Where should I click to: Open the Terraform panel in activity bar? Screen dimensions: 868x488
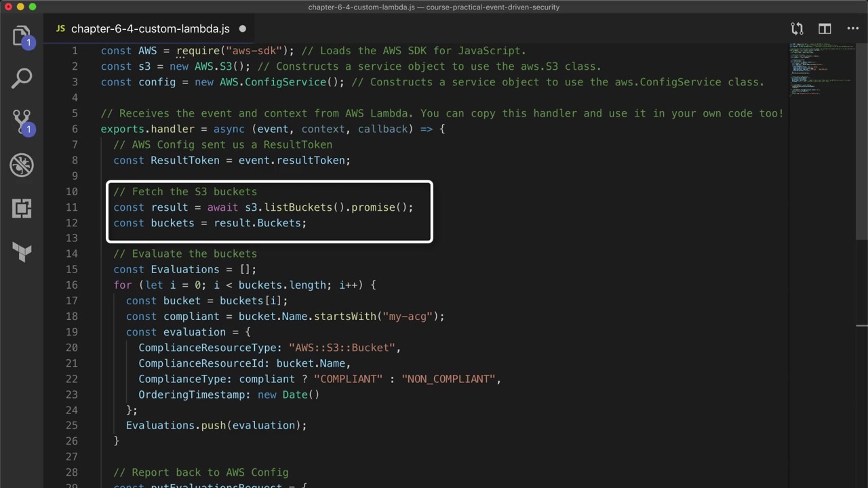click(22, 252)
